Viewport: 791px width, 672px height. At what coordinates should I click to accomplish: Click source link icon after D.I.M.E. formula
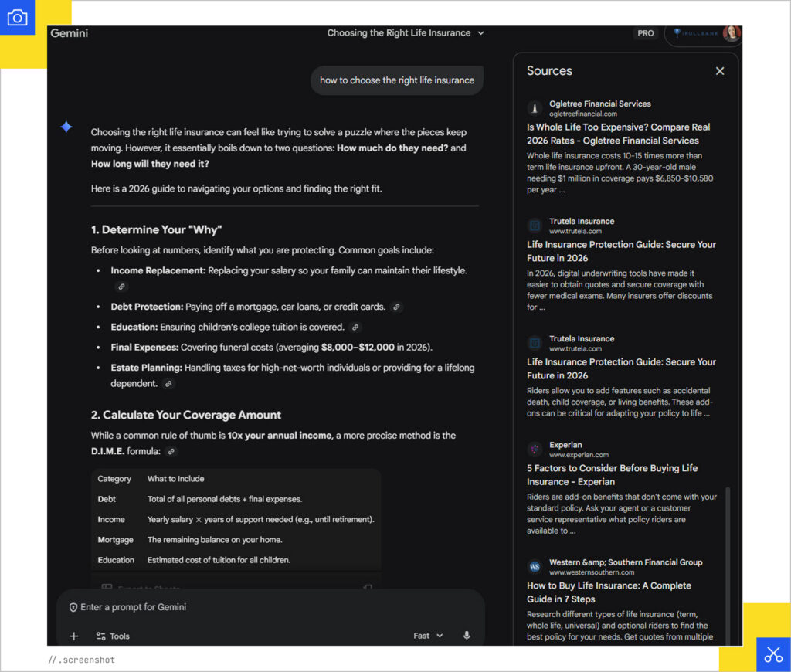point(171,452)
